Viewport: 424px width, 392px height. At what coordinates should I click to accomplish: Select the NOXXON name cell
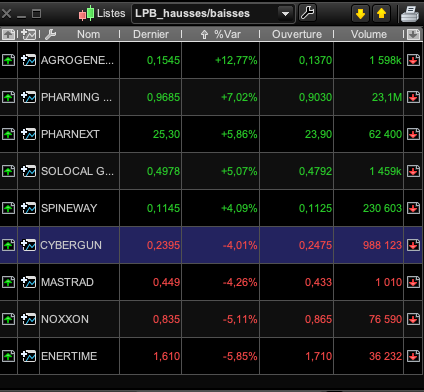click(x=79, y=319)
